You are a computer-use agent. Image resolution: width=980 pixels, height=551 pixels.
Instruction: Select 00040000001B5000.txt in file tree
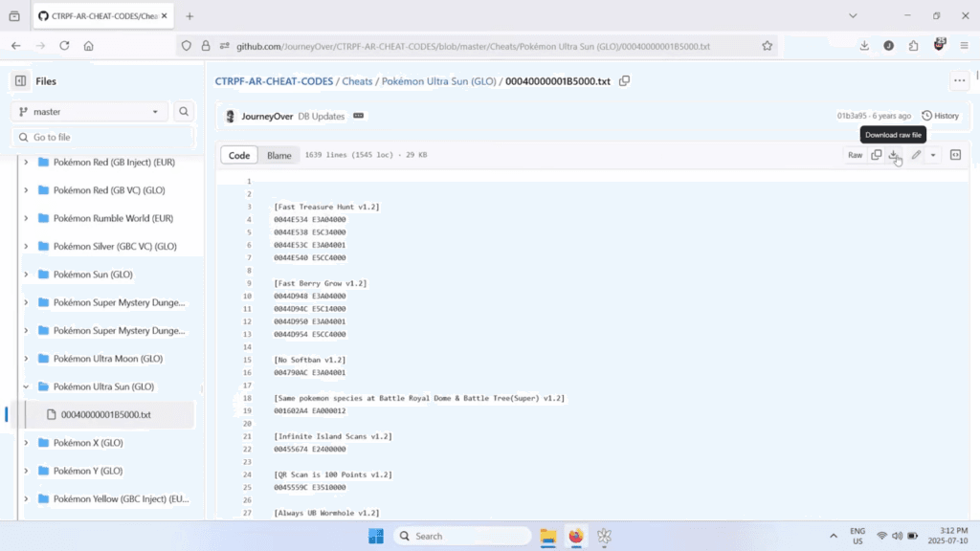coord(106,415)
